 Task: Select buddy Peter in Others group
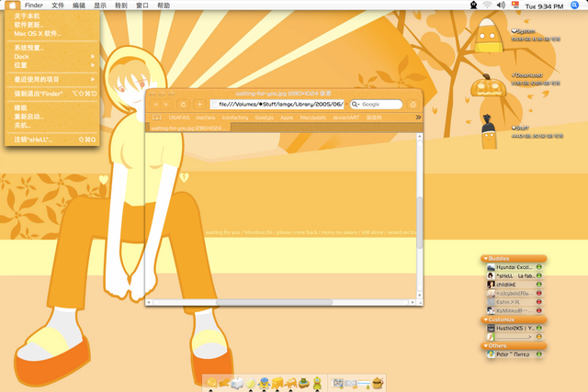[x=514, y=354]
